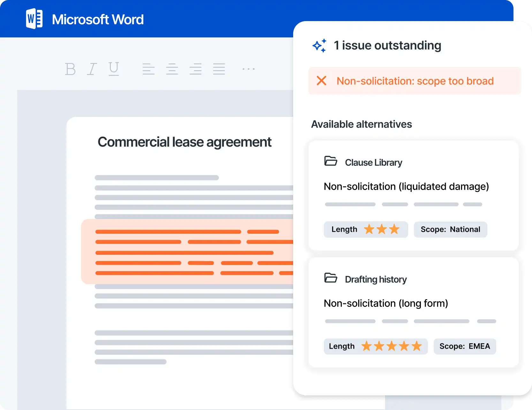Align text left

tap(148, 69)
